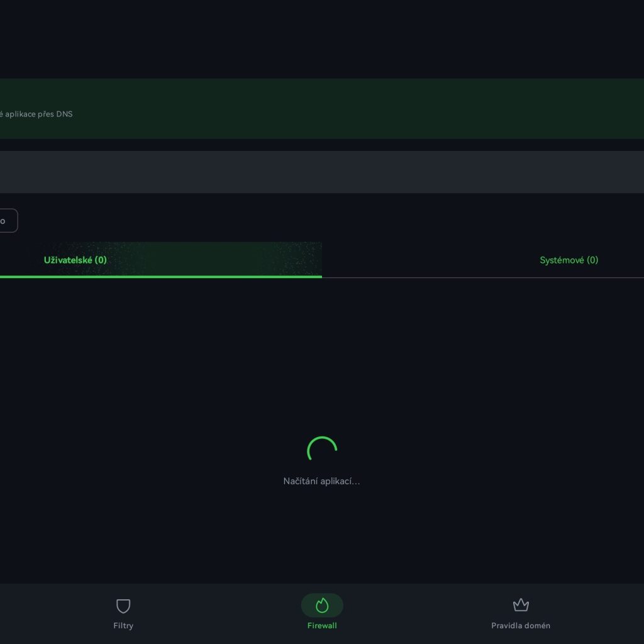Click the blank header area above the DNS banner
This screenshot has height=644, width=644.
[322, 38]
